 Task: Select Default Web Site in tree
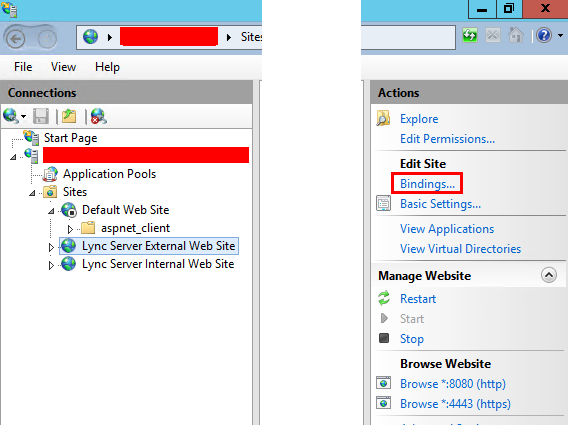click(x=126, y=210)
